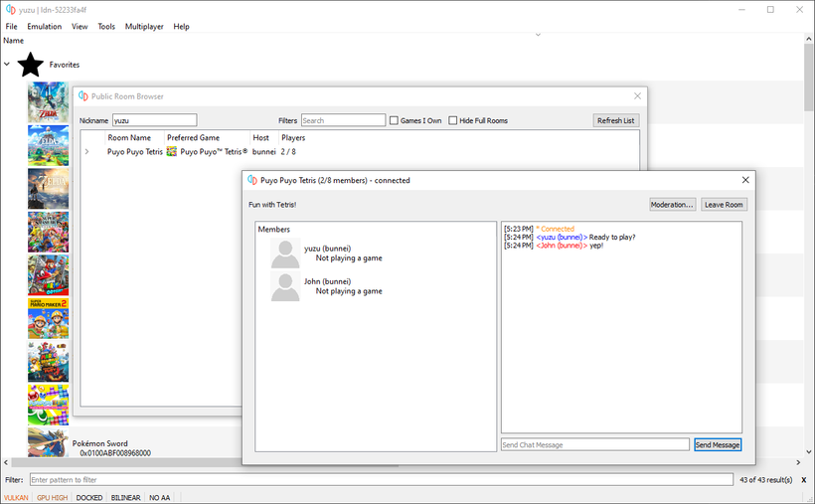Click the Super Mario Maker 2 game icon

tap(48, 318)
